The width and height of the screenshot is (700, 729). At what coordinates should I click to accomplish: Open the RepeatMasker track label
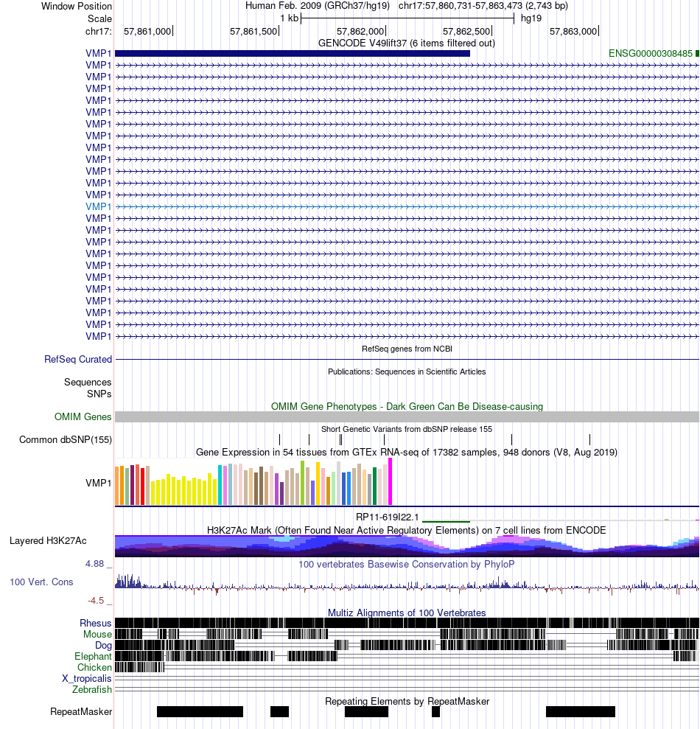81,712
